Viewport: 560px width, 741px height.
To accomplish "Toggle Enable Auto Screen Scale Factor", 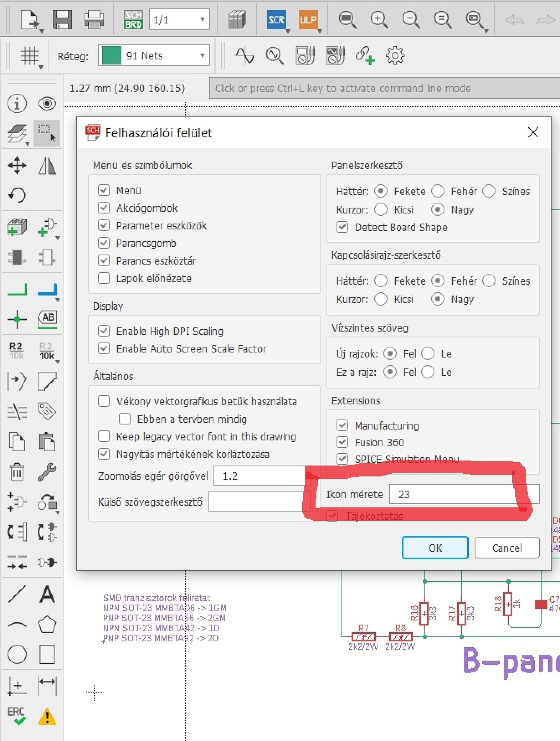I will [103, 348].
